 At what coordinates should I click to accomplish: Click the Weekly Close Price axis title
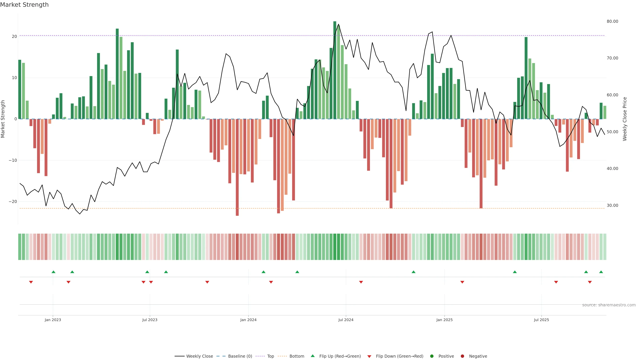pyautogui.click(x=625, y=119)
